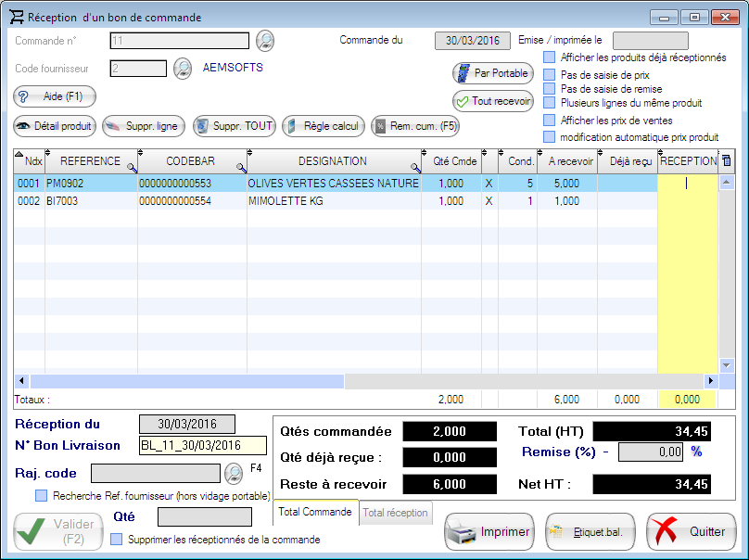Toggle Pas de saisie de prix checkbox
Image resolution: width=749 pixels, height=560 pixels.
point(549,75)
